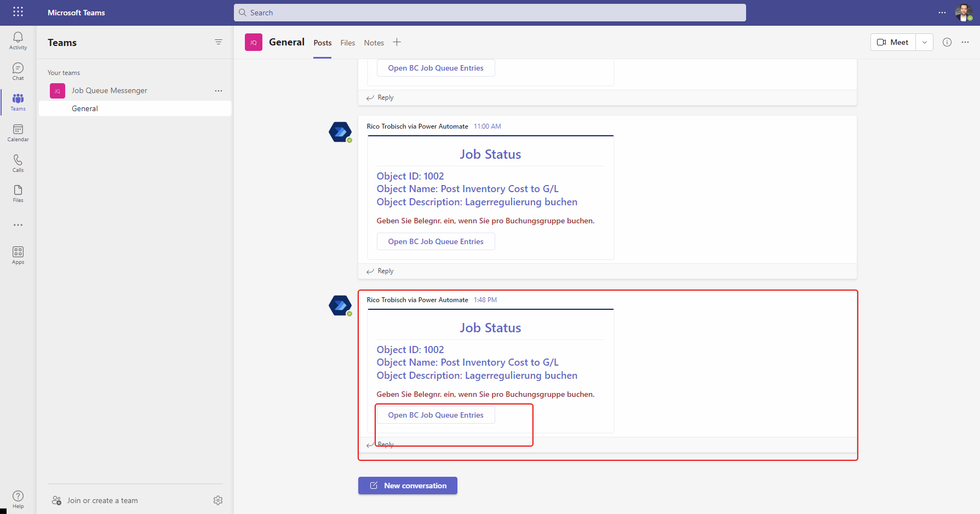Screen dimensions: 980x514
Task: Open the user profile avatar
Action: point(964,13)
